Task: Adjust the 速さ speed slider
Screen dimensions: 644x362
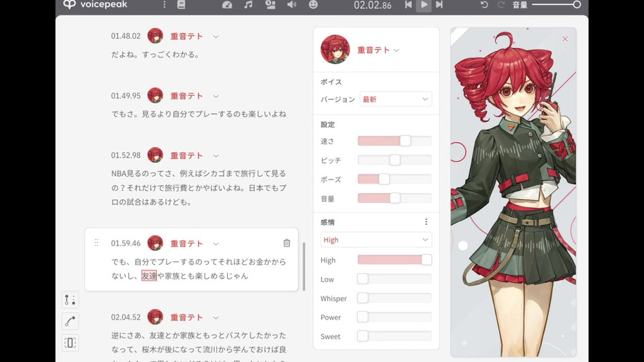Action: [x=394, y=141]
